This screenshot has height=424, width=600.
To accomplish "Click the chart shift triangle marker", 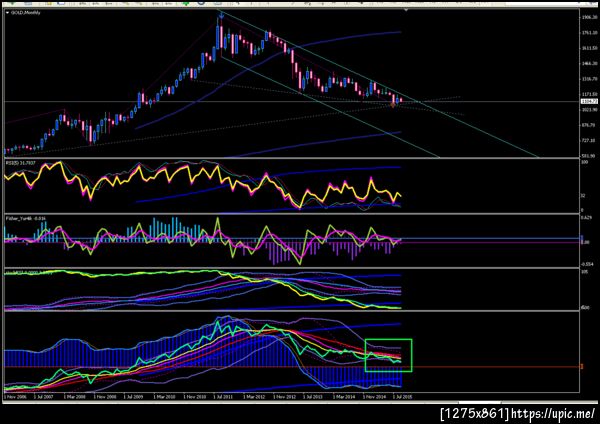I will point(406,10).
